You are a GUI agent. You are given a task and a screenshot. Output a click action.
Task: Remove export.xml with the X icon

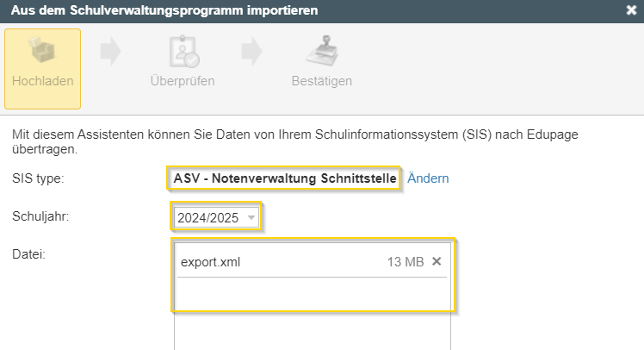coord(437,261)
